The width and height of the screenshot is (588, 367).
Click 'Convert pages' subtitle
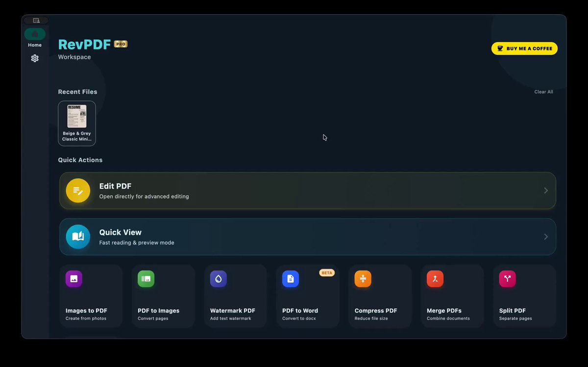tap(153, 318)
